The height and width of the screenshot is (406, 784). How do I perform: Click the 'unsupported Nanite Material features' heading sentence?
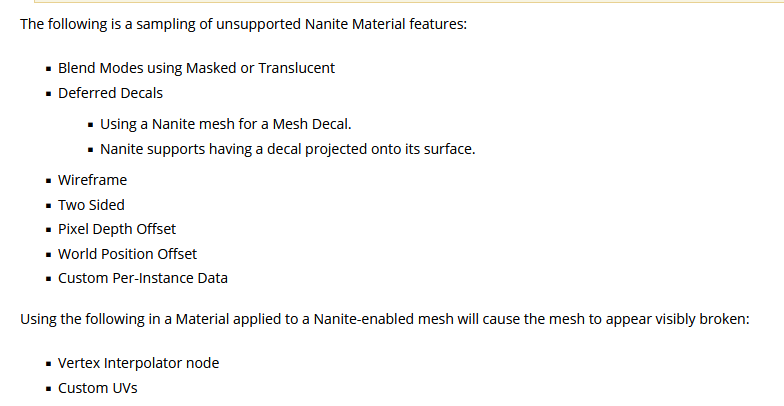click(244, 24)
